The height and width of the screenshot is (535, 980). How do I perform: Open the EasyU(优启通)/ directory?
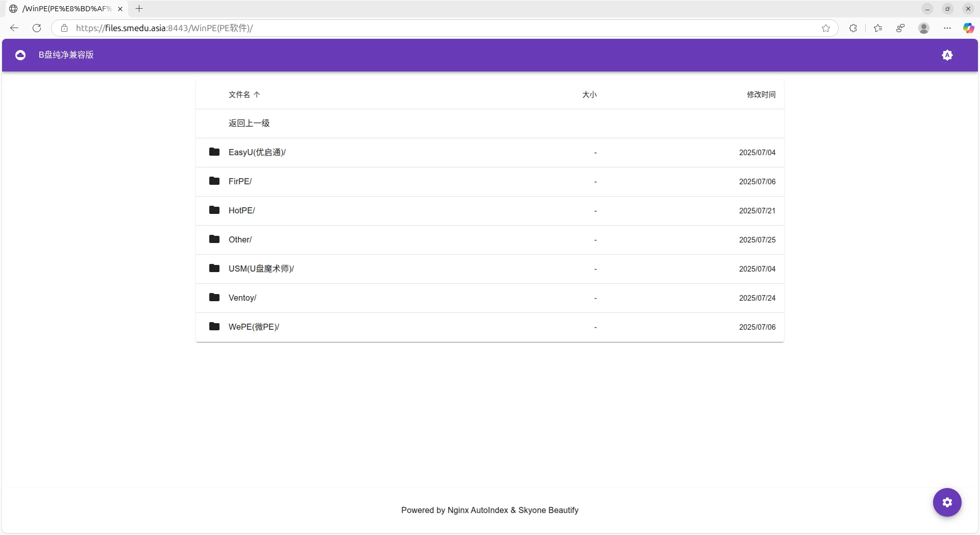pos(257,152)
